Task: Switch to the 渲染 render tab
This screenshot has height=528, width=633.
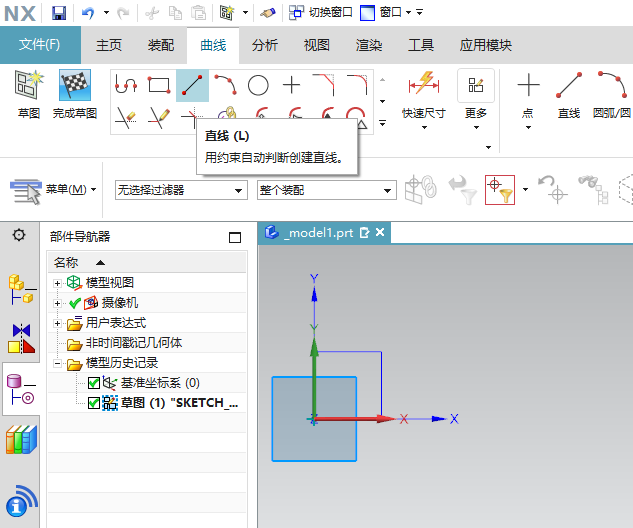Action: tap(369, 45)
